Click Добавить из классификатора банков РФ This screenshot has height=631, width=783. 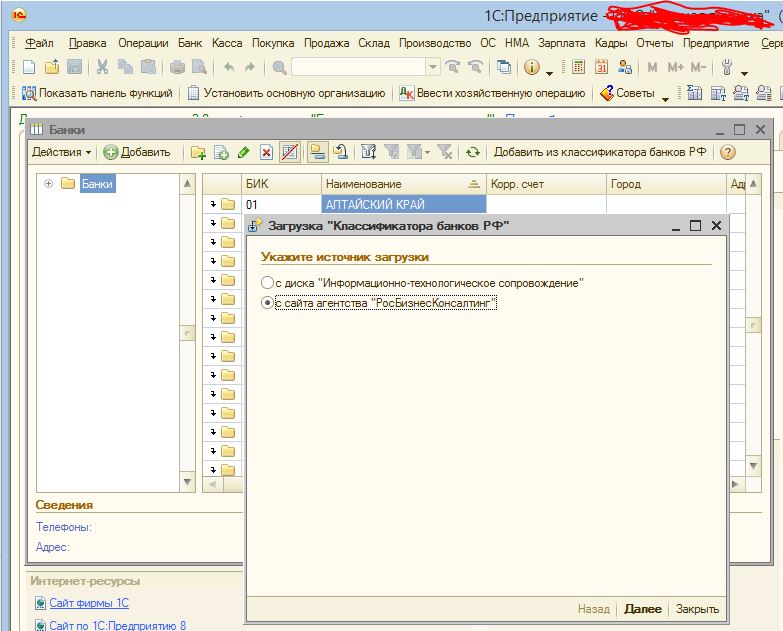point(600,152)
